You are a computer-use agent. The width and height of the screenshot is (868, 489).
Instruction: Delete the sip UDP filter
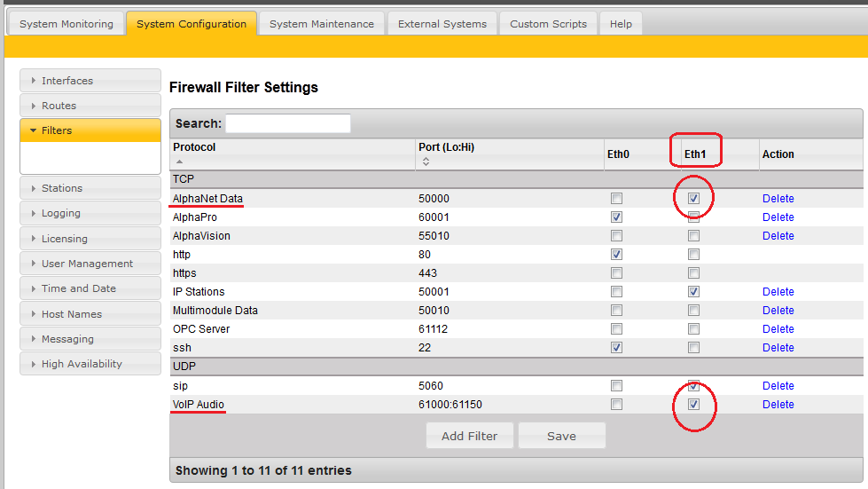point(778,386)
